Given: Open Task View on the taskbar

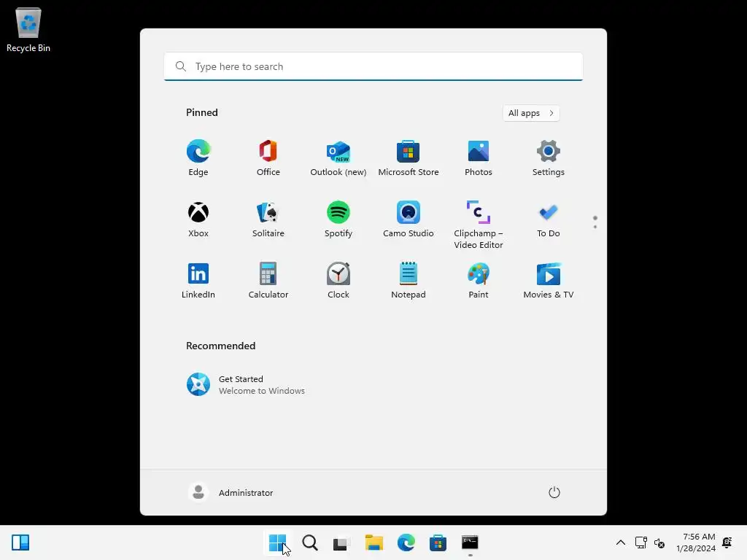Looking at the screenshot, I should pyautogui.click(x=341, y=542).
